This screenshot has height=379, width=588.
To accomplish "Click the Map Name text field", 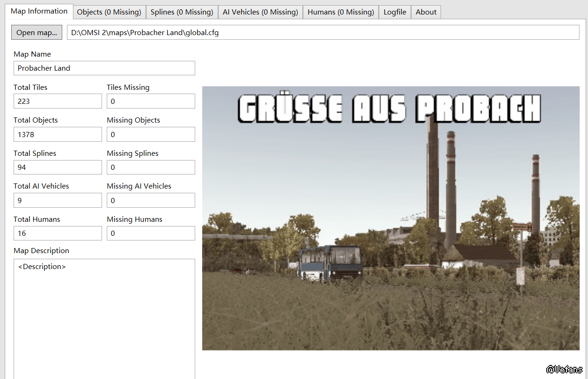I will coord(104,68).
